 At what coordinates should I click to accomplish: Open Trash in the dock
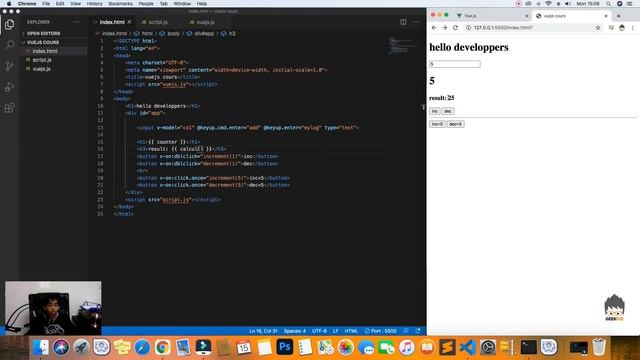(x=599, y=347)
